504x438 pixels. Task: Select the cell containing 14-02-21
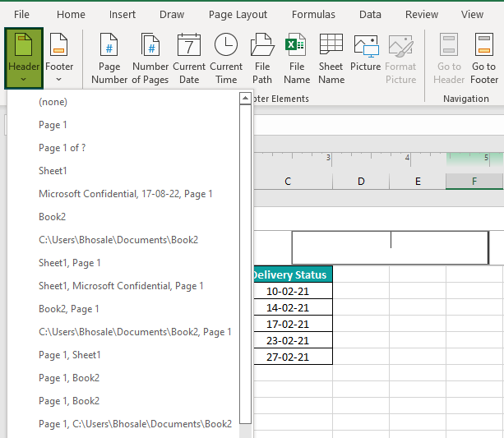pos(293,307)
